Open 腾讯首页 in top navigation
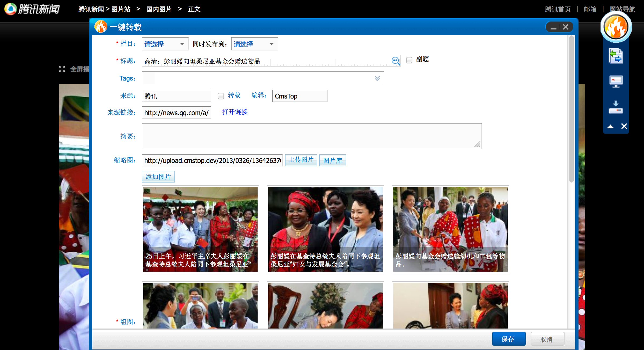Screen dimensions: 644x350 click(558, 9)
